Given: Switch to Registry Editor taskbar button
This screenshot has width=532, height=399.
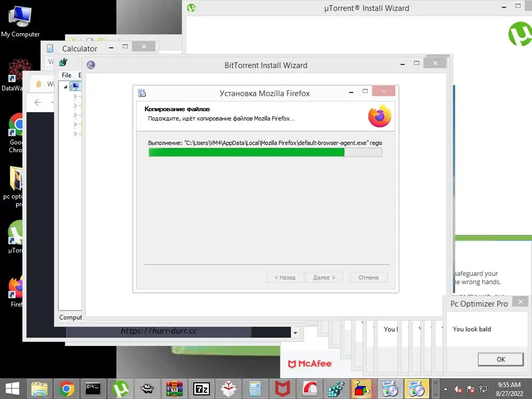Looking at the screenshot, I should (336, 389).
